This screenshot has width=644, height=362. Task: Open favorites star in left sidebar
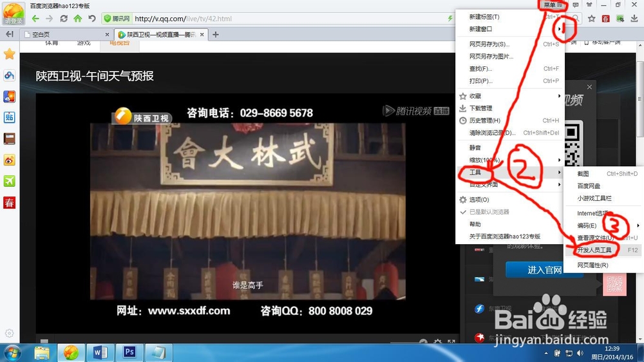tap(9, 54)
